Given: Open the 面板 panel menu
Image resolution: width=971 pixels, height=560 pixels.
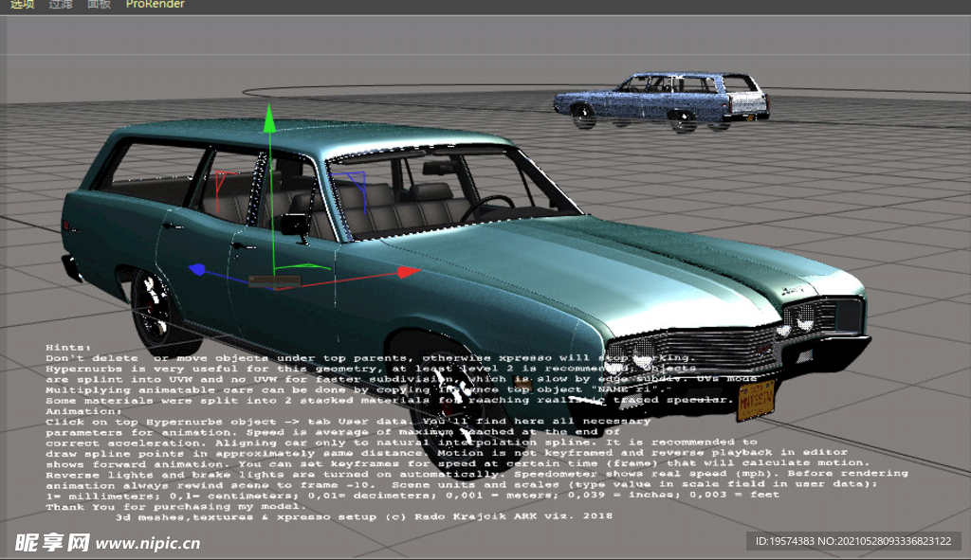Looking at the screenshot, I should coord(99,5).
